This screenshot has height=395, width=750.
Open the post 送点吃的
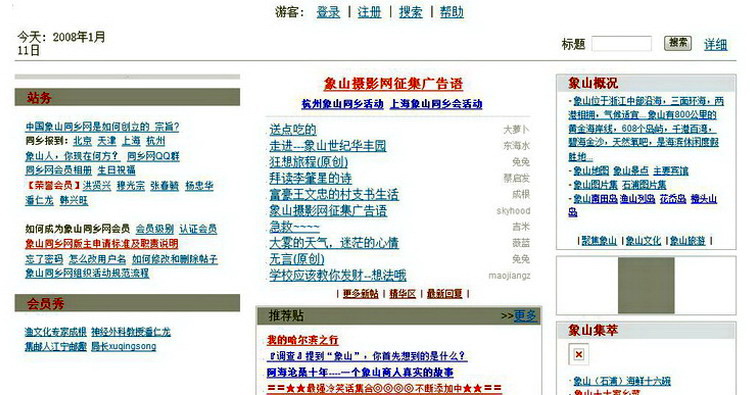[293, 130]
